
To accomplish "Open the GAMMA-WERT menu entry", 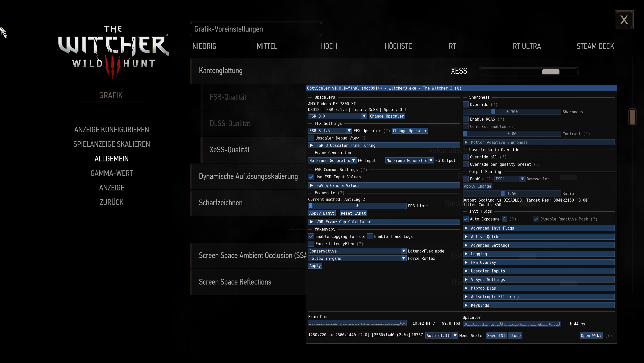I will pyautogui.click(x=111, y=173).
